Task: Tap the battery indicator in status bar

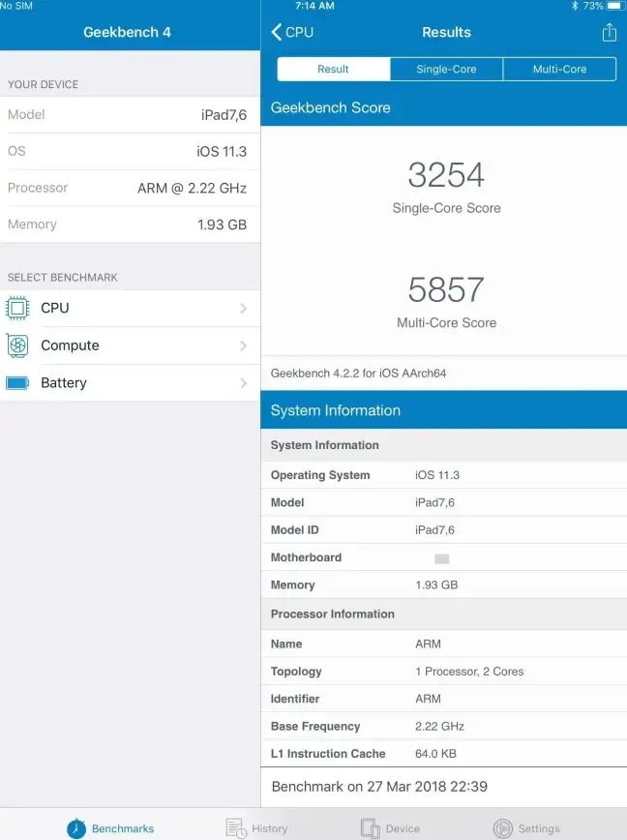Action: click(615, 6)
